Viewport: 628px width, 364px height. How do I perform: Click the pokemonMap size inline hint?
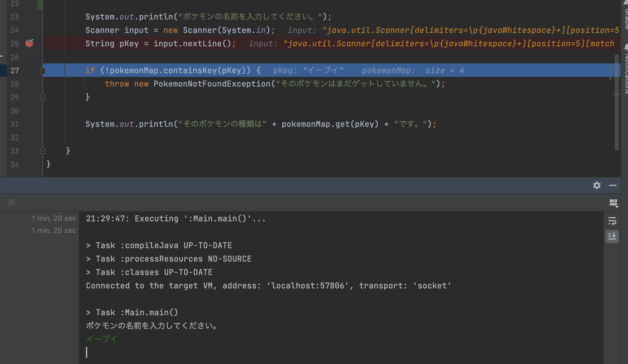(x=413, y=70)
